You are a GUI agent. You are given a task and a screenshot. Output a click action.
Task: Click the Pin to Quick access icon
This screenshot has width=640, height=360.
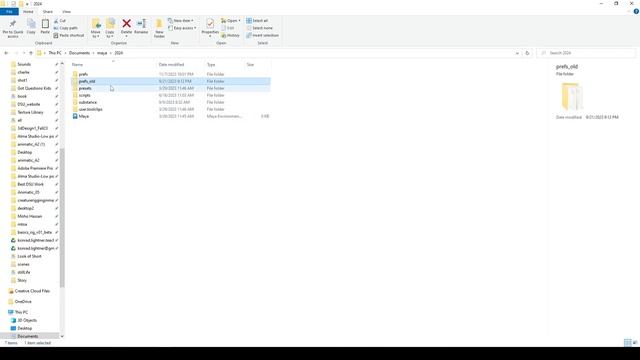pyautogui.click(x=13, y=24)
